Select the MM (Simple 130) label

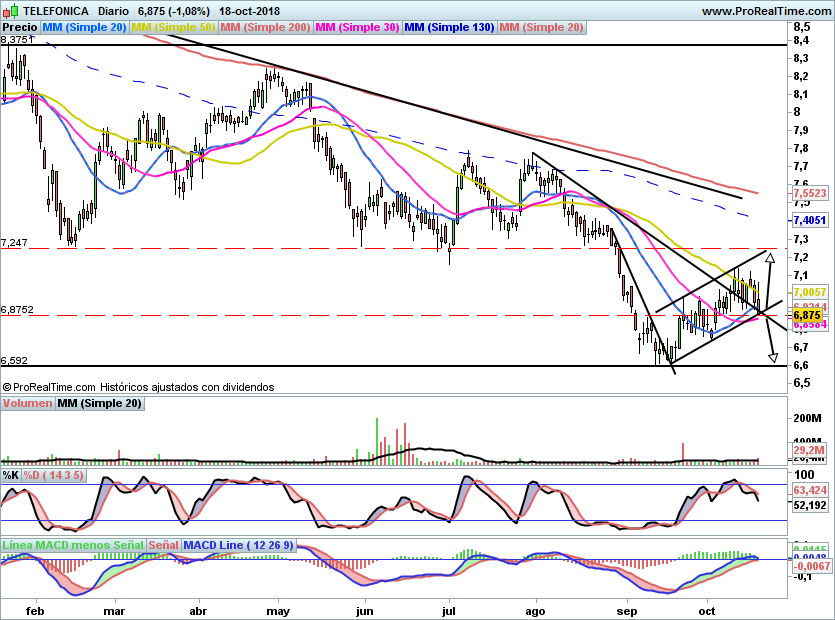point(449,28)
